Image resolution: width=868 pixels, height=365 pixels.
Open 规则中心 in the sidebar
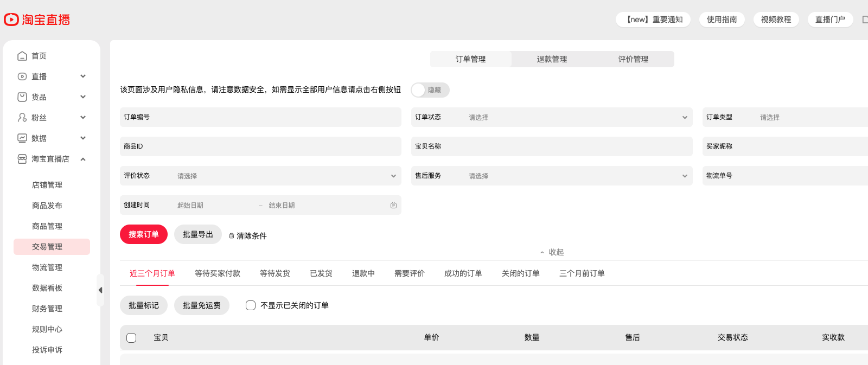(x=47, y=329)
